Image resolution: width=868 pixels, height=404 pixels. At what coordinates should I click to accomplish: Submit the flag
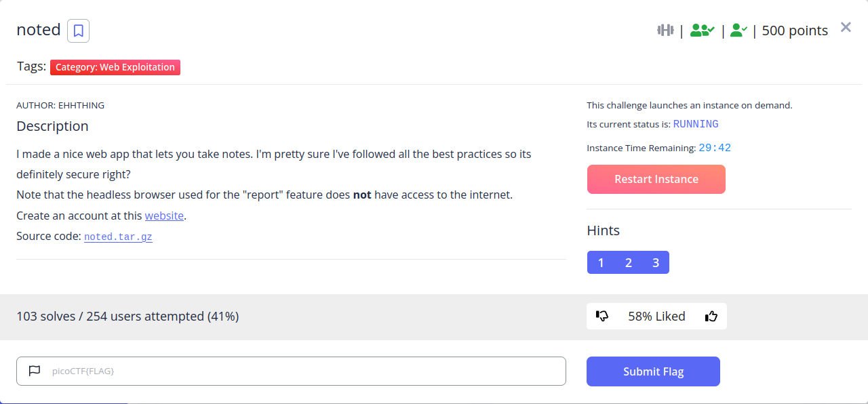653,371
